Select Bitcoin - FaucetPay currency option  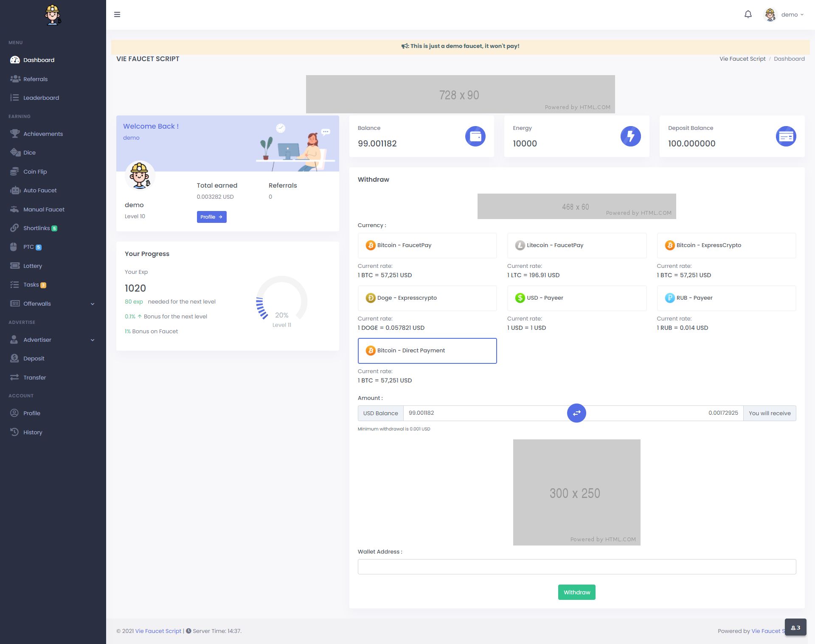coord(427,245)
